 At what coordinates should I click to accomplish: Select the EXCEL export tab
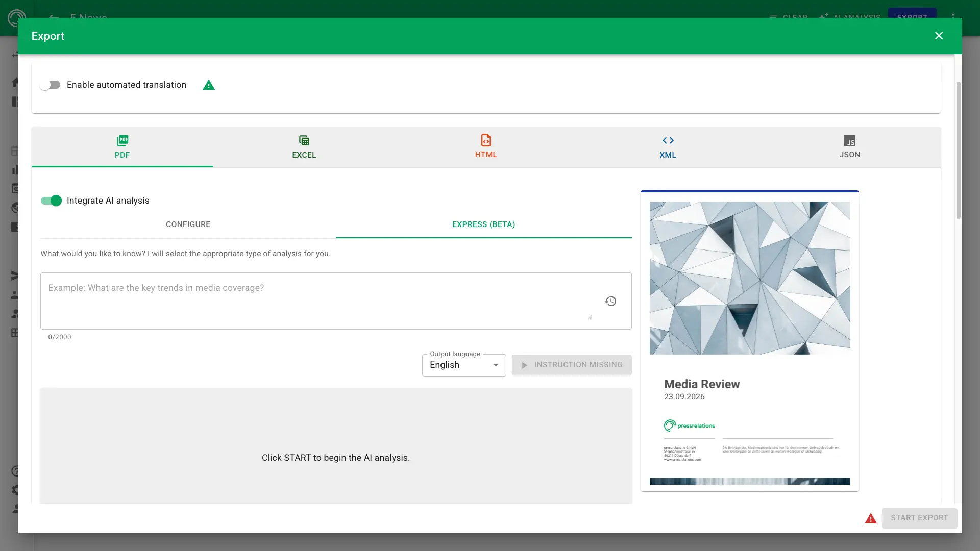click(304, 147)
